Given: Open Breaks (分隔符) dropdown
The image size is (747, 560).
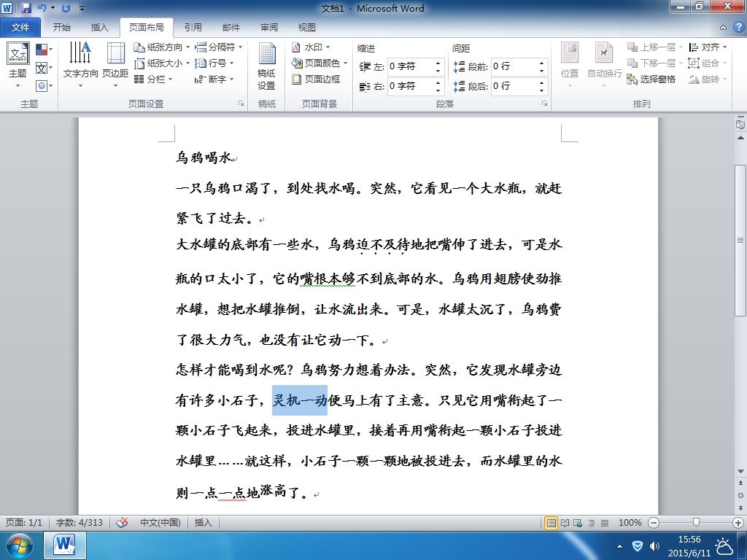Looking at the screenshot, I should click(x=219, y=47).
